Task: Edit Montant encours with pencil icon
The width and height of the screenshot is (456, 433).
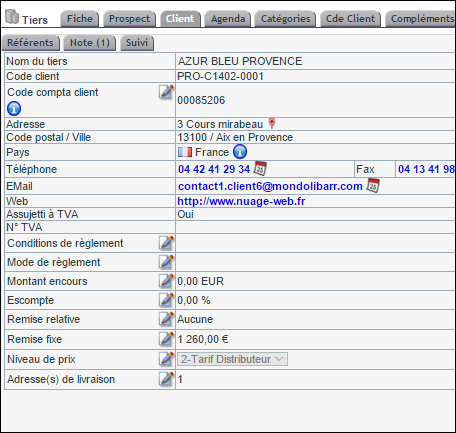Action: click(166, 281)
